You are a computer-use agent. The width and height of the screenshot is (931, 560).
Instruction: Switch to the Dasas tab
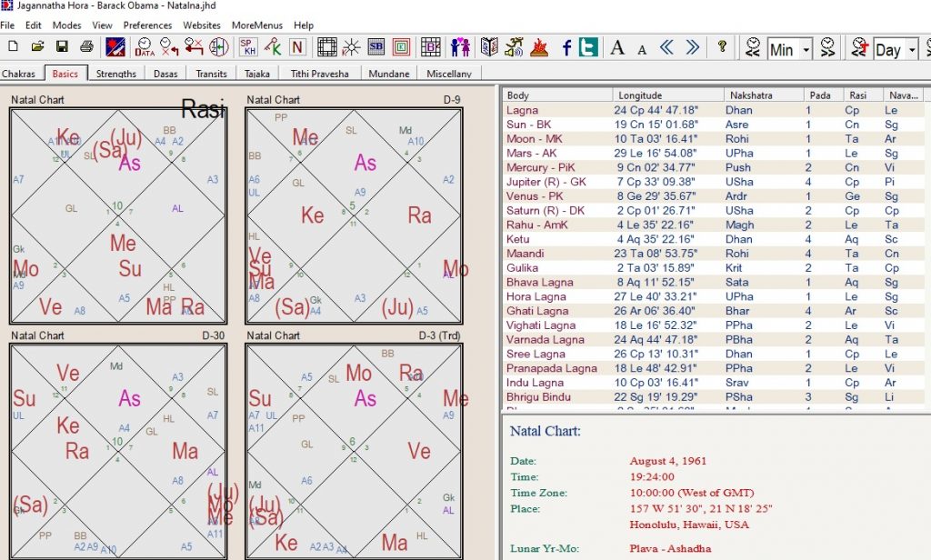pyautogui.click(x=165, y=74)
